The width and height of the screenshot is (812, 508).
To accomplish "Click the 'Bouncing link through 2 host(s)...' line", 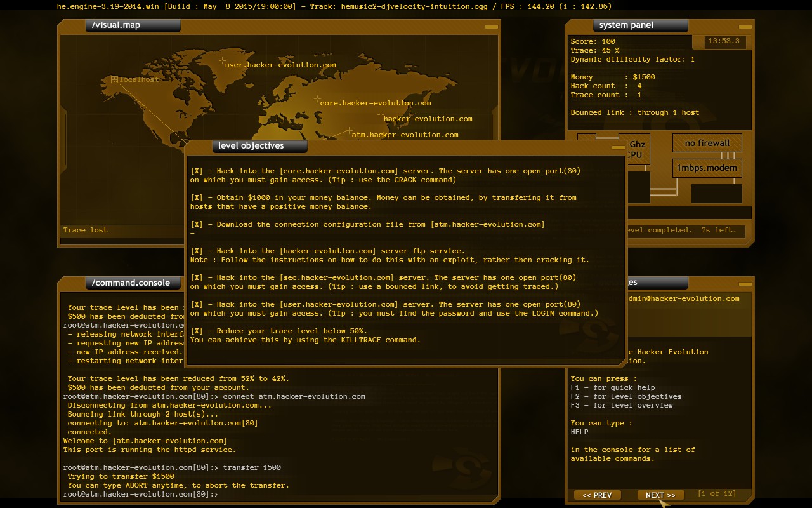I will coord(143,414).
